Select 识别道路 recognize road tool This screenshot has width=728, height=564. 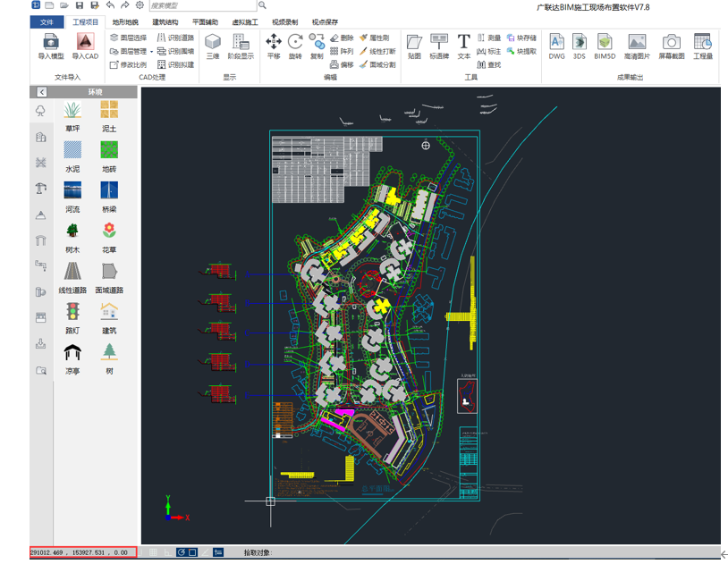175,38
